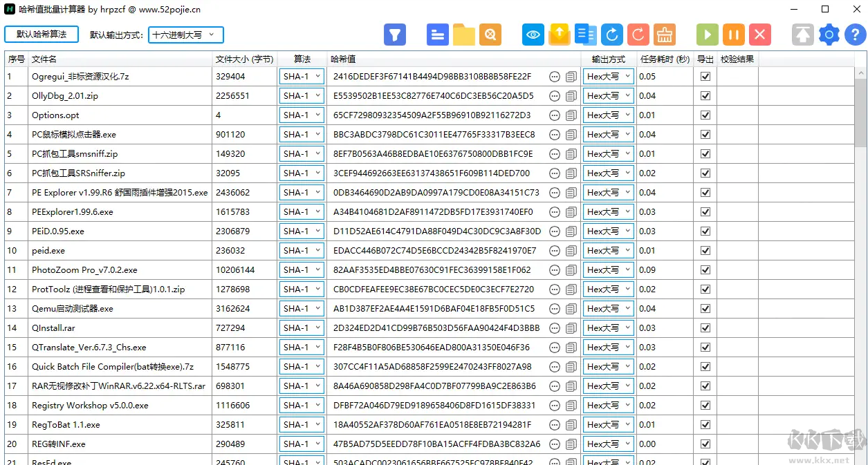Sort by the 文件大小 (字节) column header
The image size is (868, 465).
pyautogui.click(x=245, y=59)
